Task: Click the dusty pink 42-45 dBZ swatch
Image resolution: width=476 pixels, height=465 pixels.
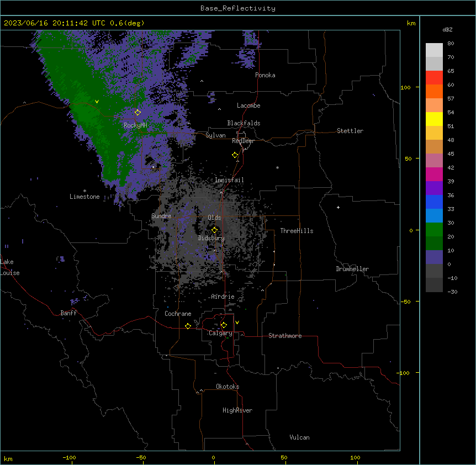Action: tap(434, 160)
